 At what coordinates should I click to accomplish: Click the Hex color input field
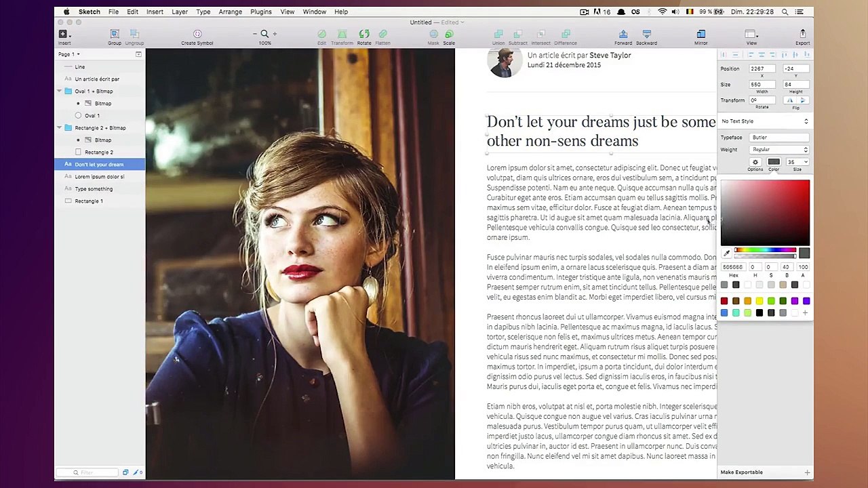click(732, 267)
